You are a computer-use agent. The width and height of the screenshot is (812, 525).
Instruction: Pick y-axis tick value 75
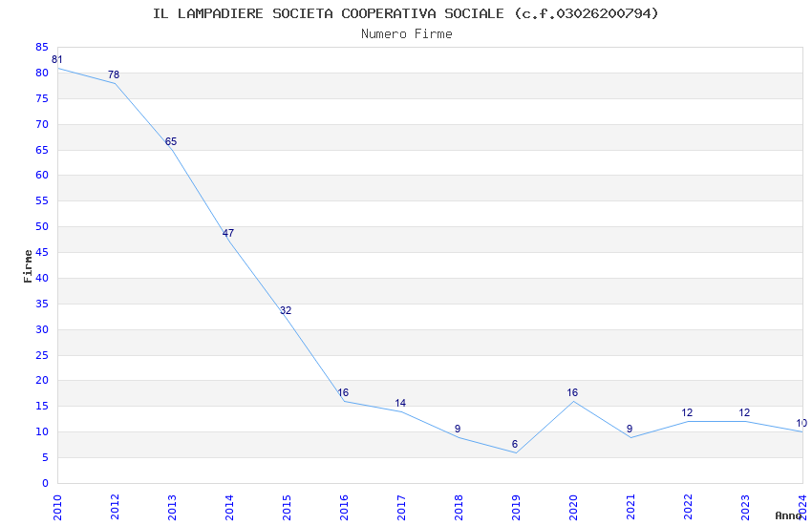click(x=42, y=98)
